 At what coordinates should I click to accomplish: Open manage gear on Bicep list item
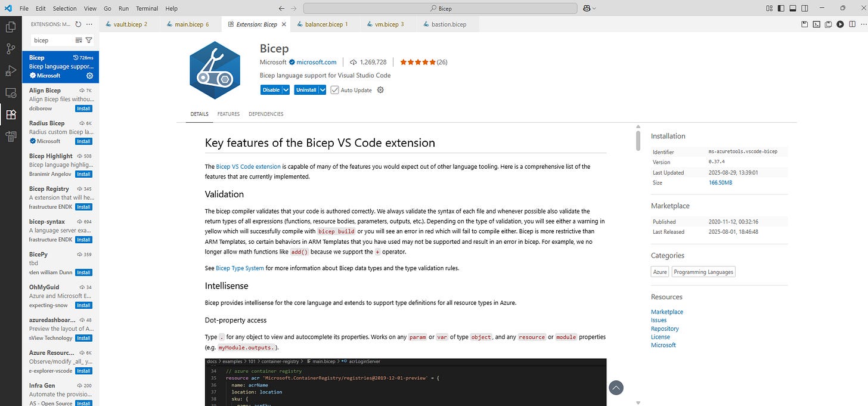(90, 76)
